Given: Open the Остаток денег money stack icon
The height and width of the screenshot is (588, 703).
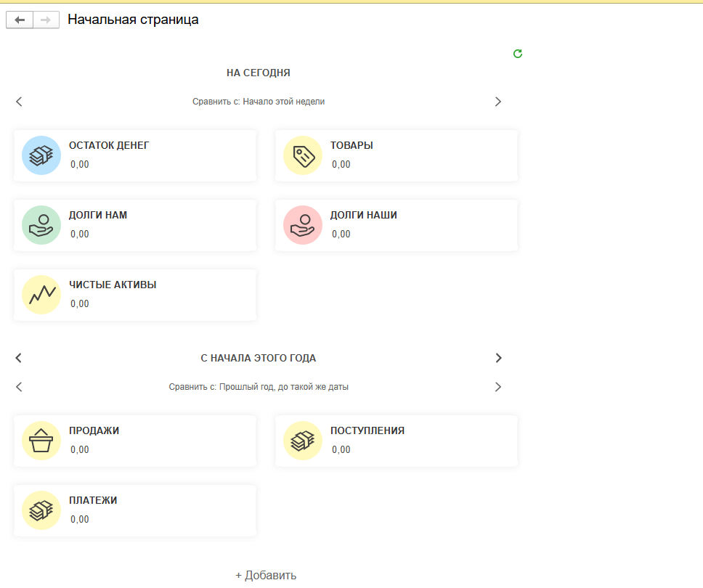Looking at the screenshot, I should coord(41,155).
